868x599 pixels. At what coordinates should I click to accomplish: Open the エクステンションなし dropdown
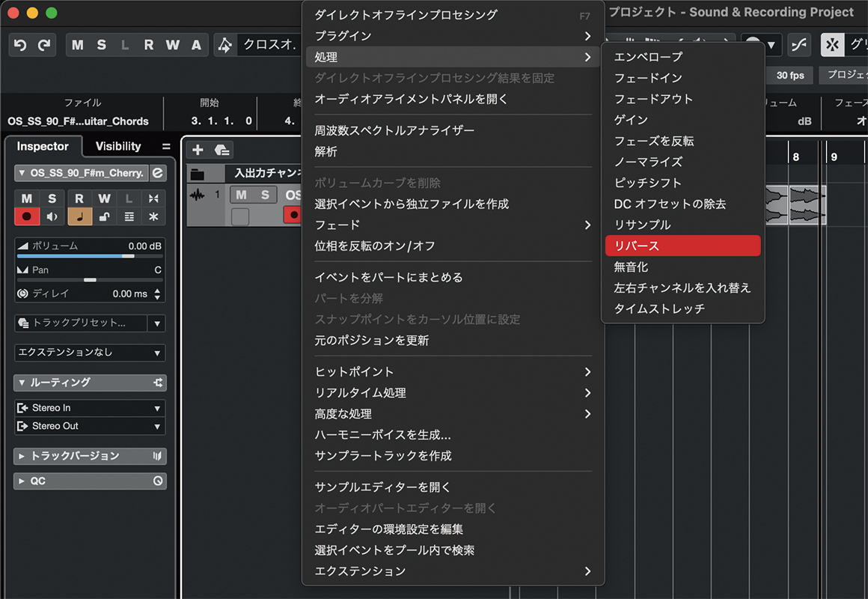pyautogui.click(x=90, y=353)
